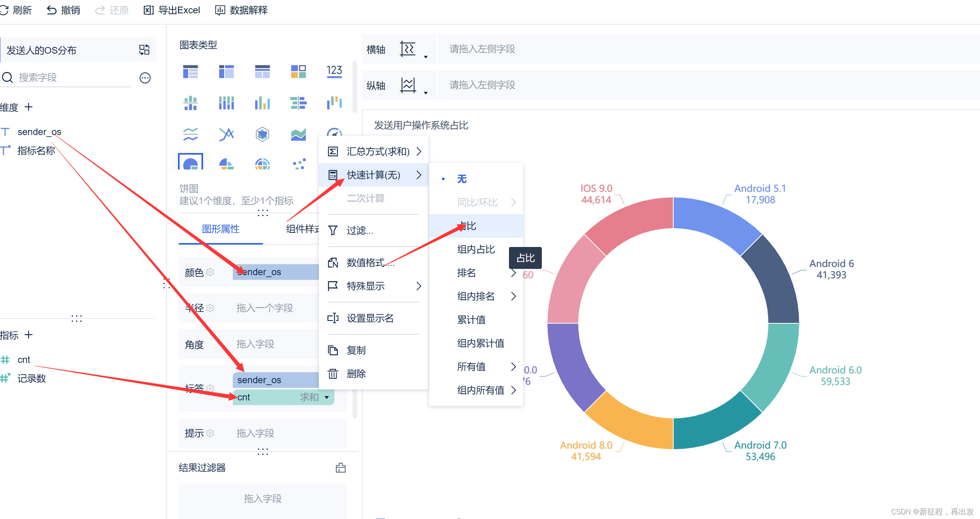Select the sender_os dimension field
980x519 pixels.
[x=39, y=132]
